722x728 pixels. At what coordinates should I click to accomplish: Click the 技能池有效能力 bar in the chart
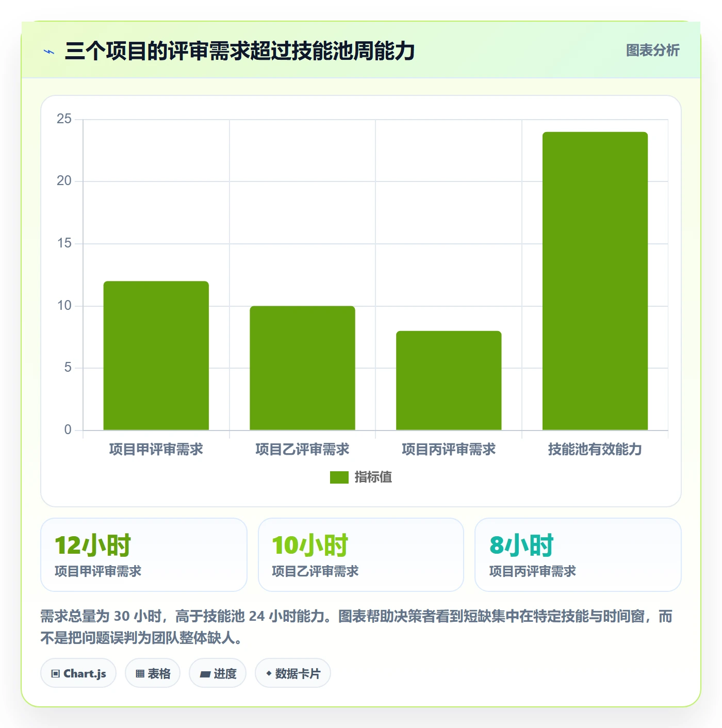coord(595,281)
